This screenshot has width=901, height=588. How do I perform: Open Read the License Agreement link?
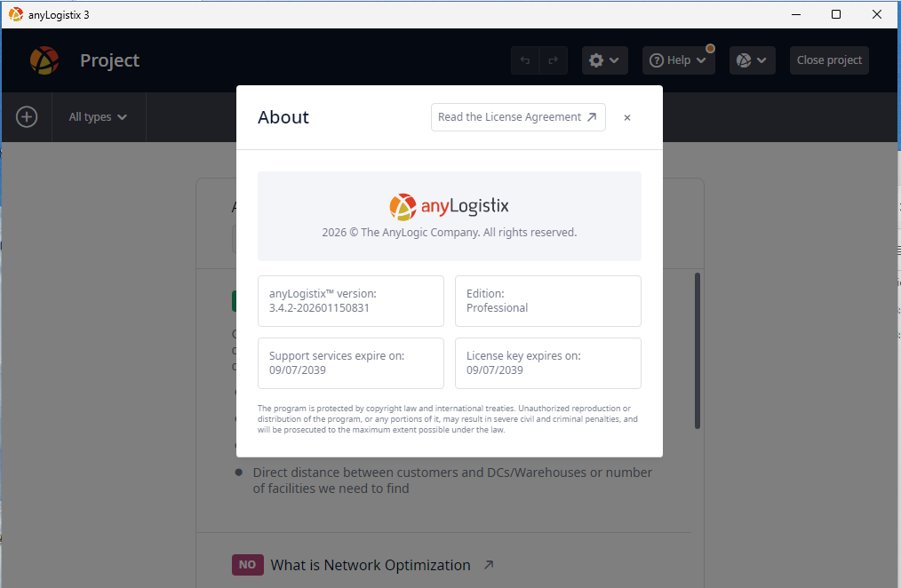(518, 117)
